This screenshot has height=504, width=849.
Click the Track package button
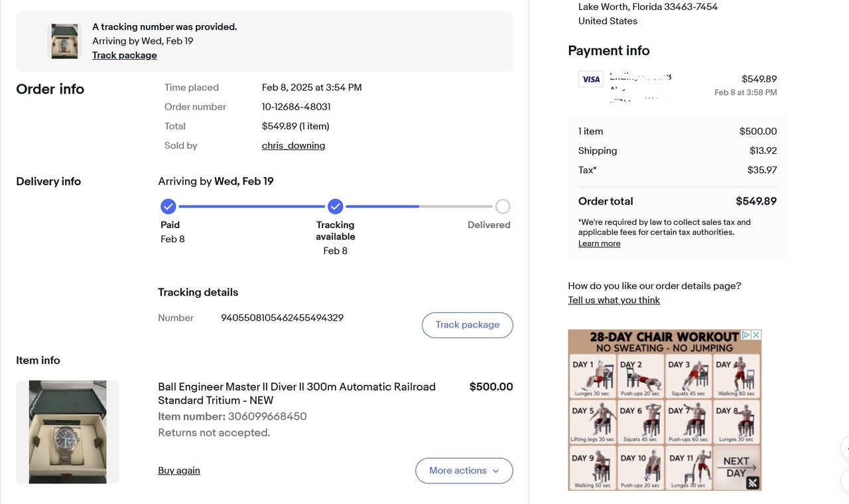pos(467,325)
